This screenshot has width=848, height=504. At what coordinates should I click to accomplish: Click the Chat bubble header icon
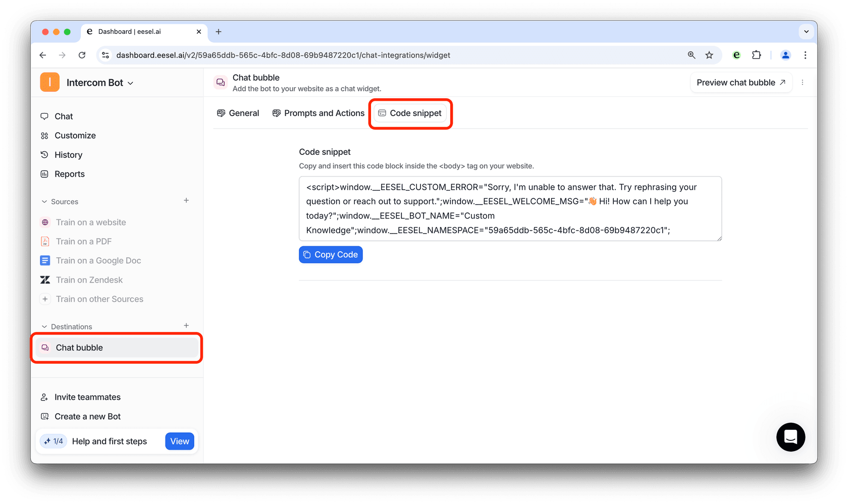221,82
